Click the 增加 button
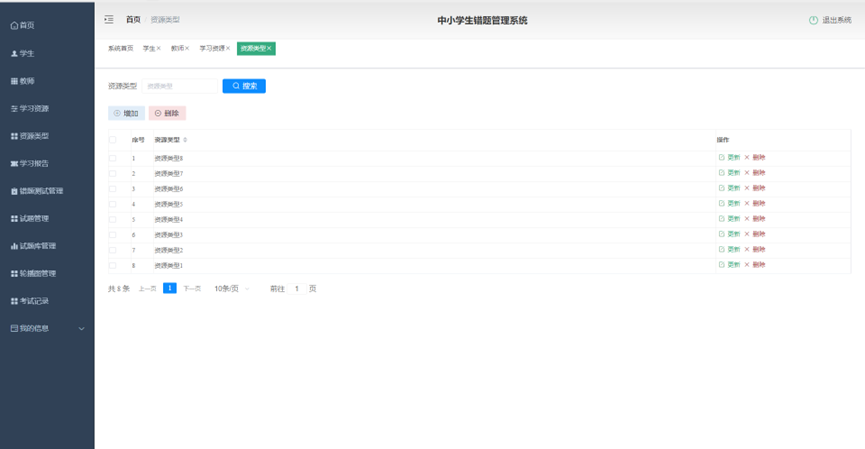Screen dimensions: 865x449 coord(126,114)
